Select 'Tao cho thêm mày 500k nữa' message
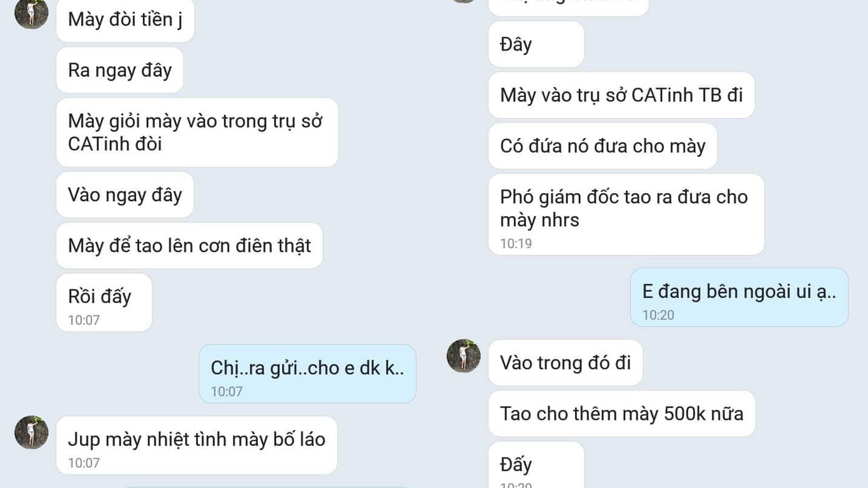Image resolution: width=868 pixels, height=488 pixels. coord(622,414)
